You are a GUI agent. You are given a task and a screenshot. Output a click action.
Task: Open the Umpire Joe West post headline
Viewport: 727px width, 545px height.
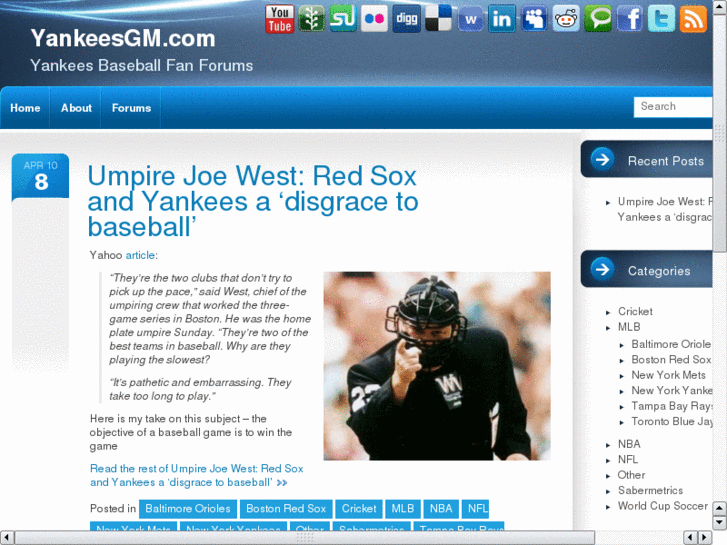(x=253, y=201)
